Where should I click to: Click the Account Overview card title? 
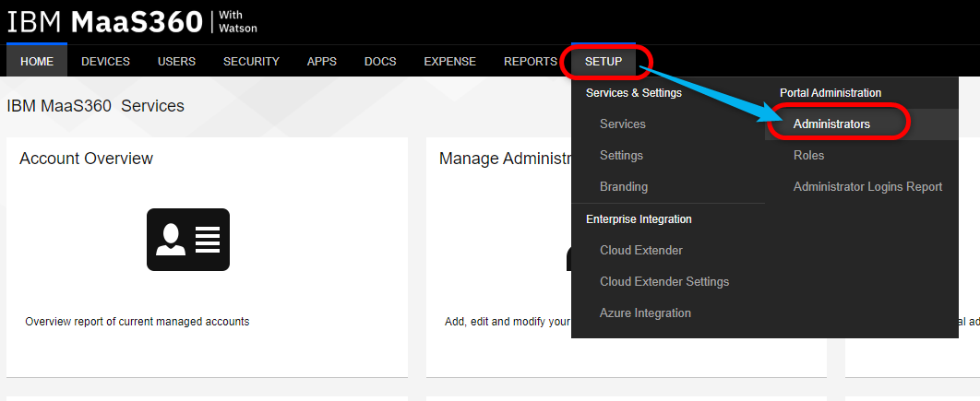pos(86,159)
